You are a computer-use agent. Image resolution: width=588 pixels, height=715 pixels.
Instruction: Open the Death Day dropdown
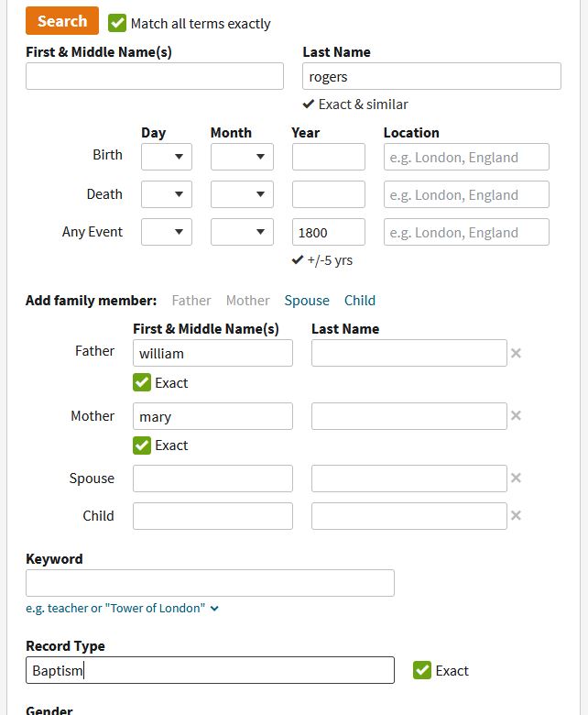click(167, 194)
